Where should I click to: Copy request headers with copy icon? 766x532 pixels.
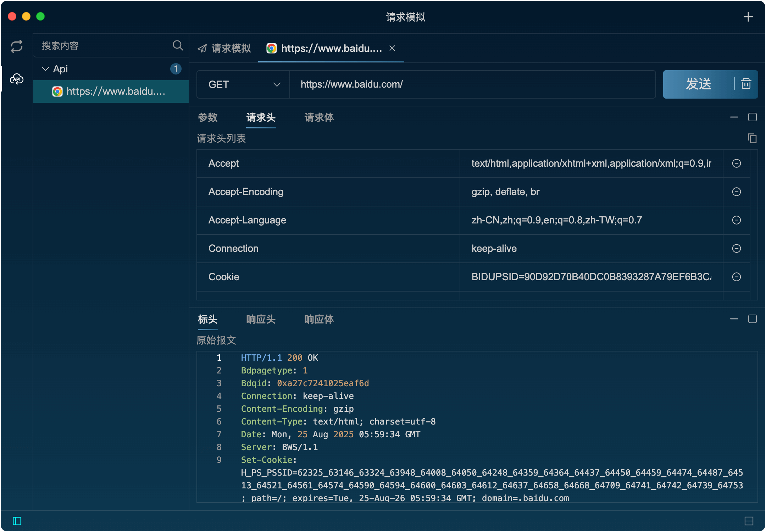[x=752, y=138]
